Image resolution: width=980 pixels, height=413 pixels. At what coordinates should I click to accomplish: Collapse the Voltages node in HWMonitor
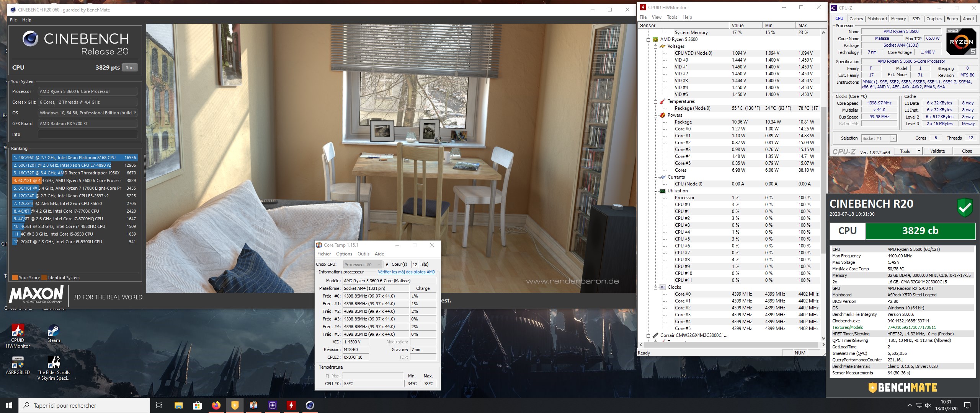coord(656,46)
